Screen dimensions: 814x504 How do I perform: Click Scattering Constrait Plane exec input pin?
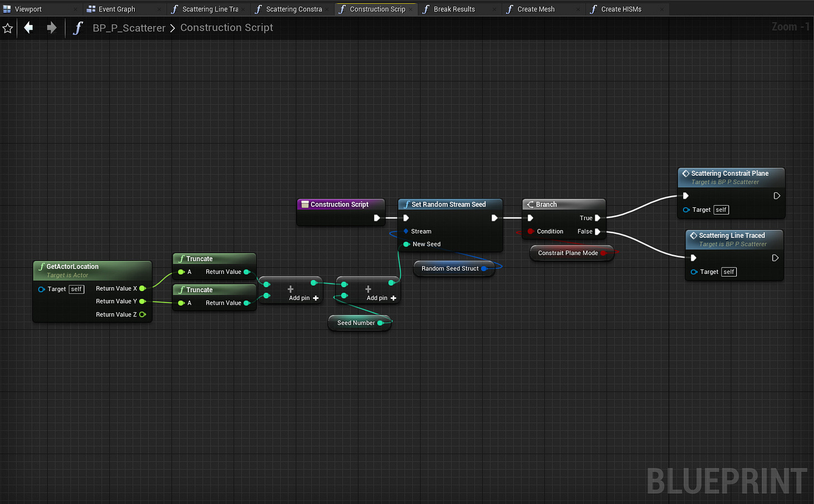[x=685, y=196]
